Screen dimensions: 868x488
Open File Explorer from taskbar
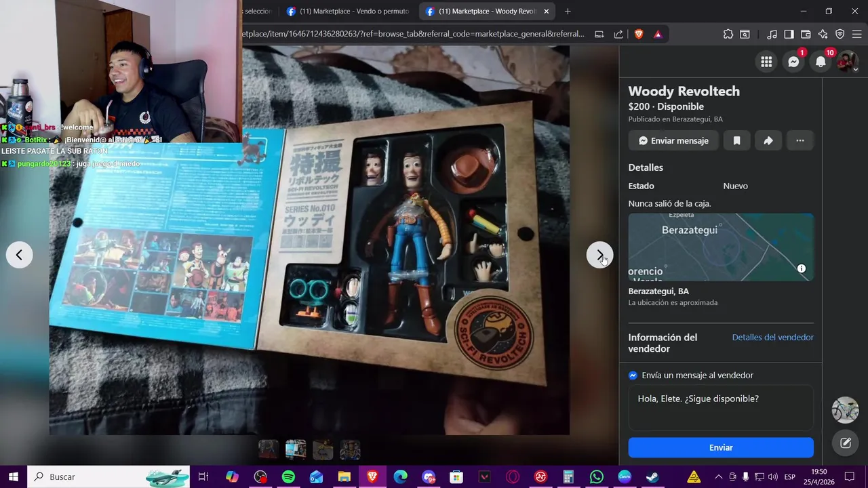pos(344,476)
